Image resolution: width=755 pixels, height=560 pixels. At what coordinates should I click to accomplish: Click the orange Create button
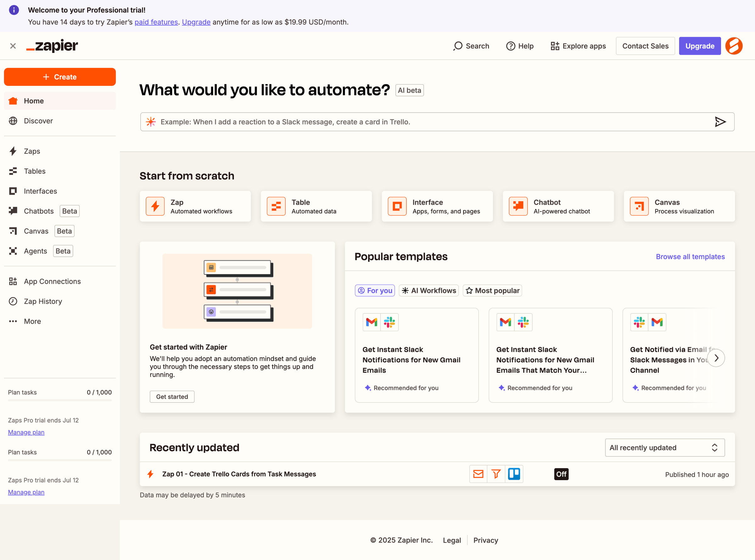point(60,77)
